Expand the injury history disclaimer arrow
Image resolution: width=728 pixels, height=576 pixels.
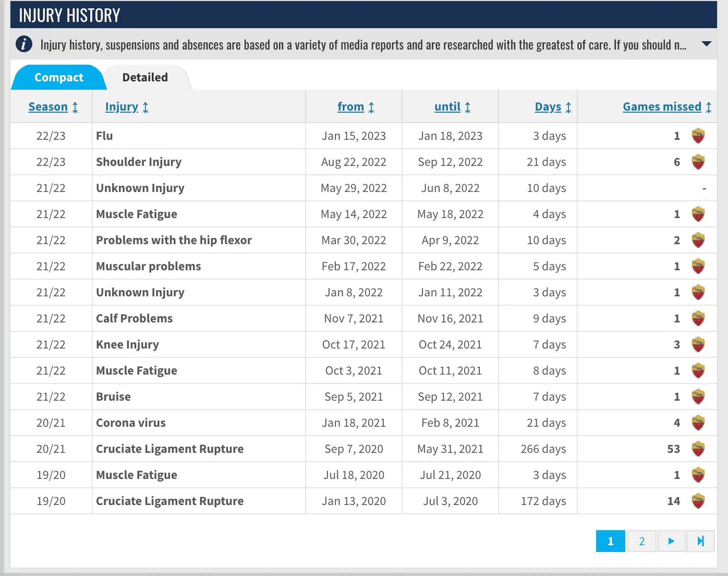706,44
